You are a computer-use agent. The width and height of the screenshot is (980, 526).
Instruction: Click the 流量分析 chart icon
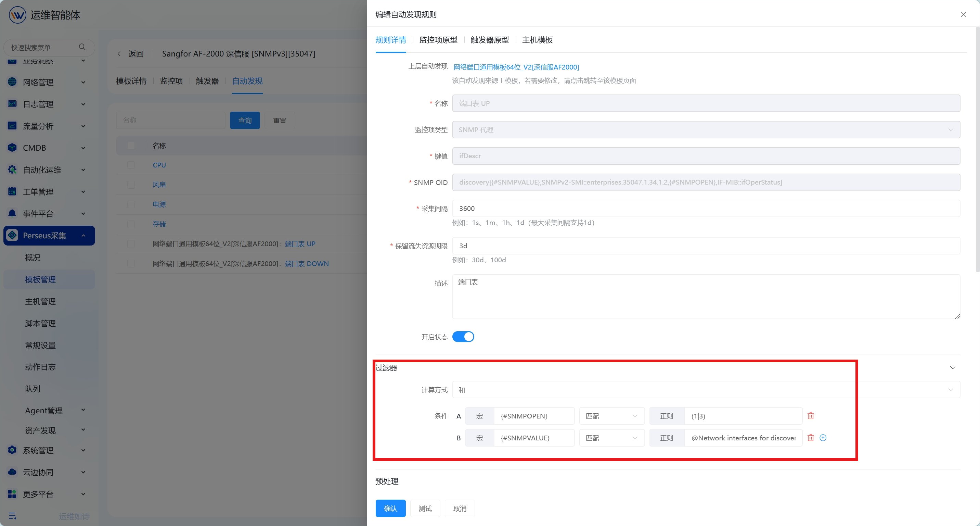[x=12, y=126]
